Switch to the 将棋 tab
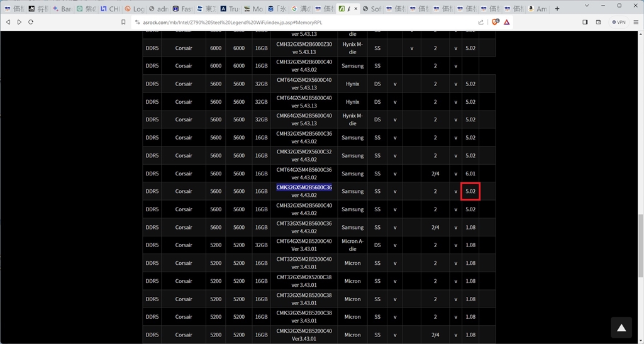The image size is (644, 344). pos(38,9)
